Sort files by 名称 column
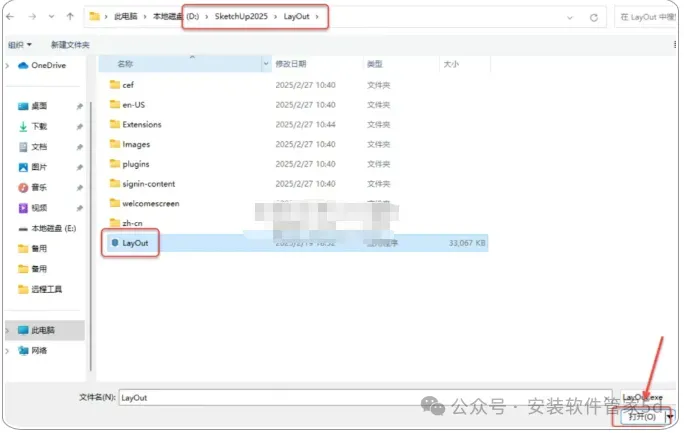 point(180,64)
